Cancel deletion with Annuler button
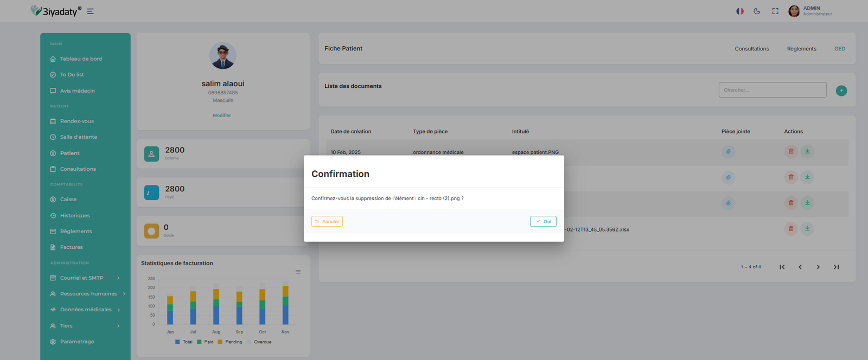Screen dimensions: 868x360 [x=327, y=221]
